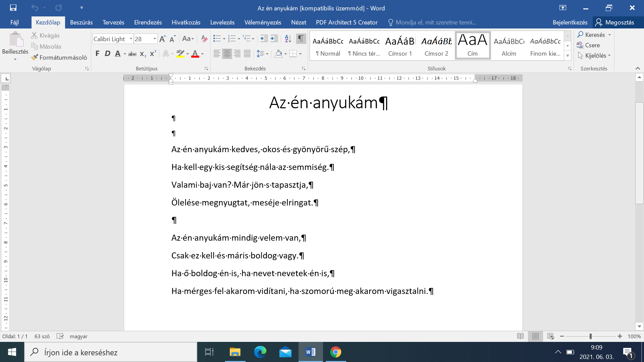Click the zoom in plus icon
The image size is (644, 362).
[620, 336]
